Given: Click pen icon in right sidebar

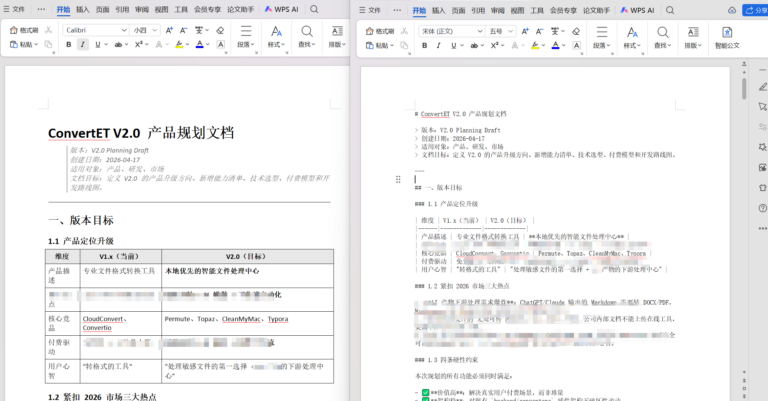Looking at the screenshot, I should [763, 87].
